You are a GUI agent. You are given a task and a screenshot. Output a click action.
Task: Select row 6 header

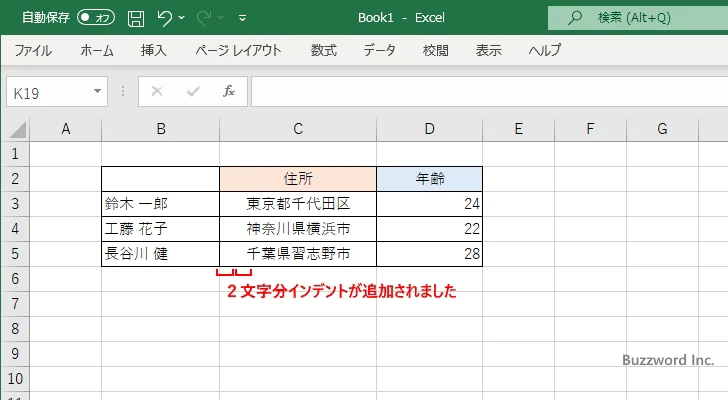(x=15, y=279)
